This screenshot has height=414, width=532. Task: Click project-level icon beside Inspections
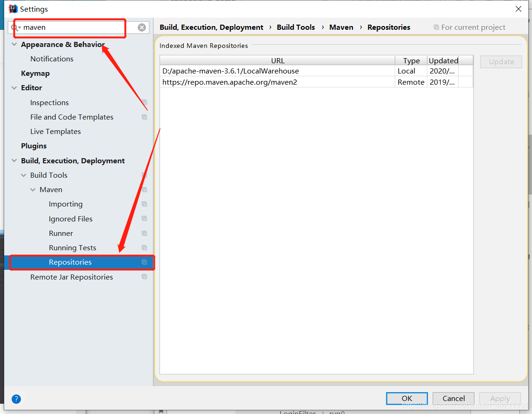point(145,102)
